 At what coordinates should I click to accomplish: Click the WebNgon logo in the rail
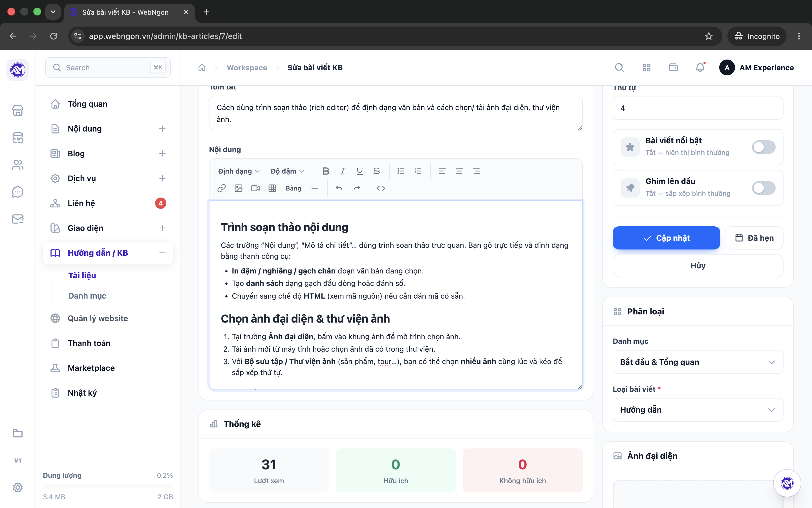coord(18,70)
